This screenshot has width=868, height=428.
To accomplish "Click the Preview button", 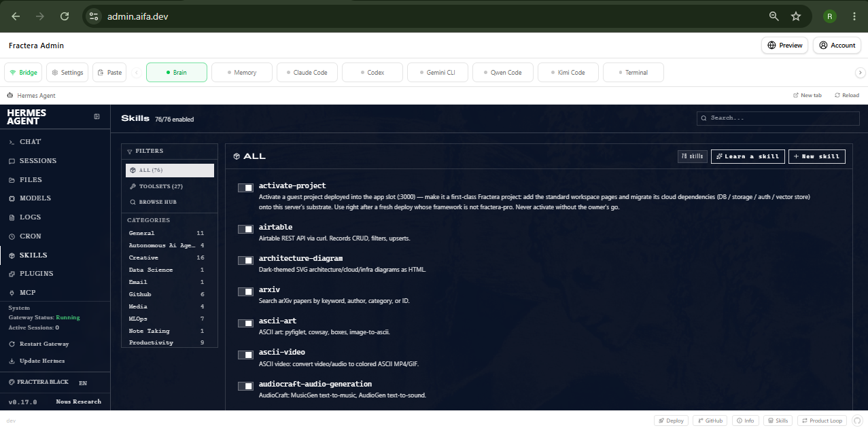I will point(784,46).
